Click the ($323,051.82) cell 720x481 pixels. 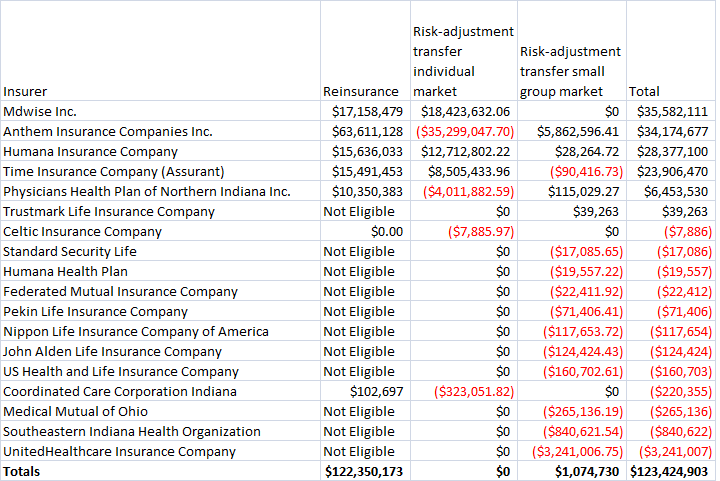point(464,392)
